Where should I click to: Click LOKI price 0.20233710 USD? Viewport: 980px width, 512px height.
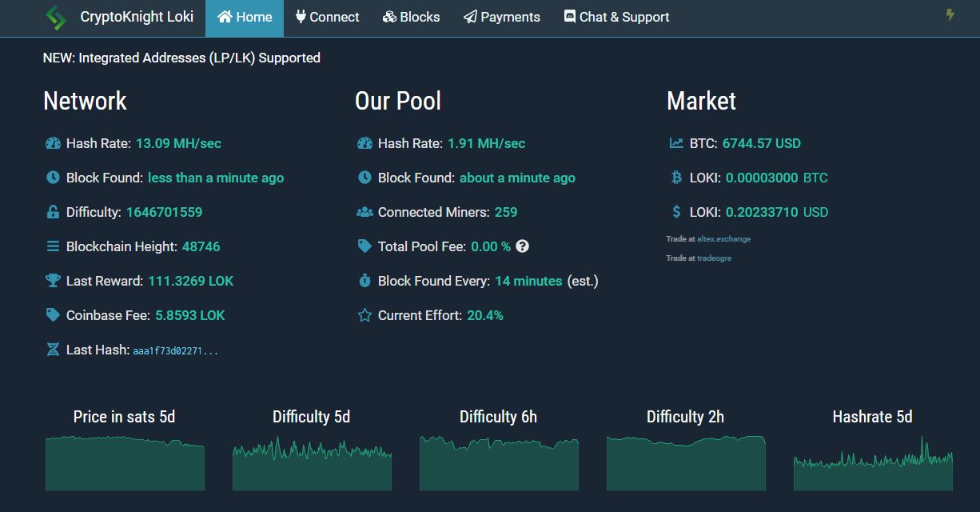click(x=777, y=212)
